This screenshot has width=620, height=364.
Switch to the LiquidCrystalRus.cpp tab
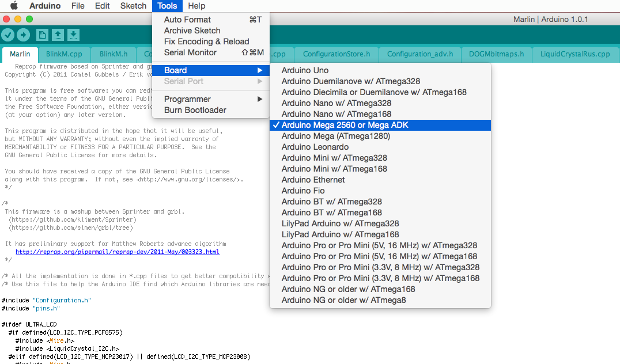point(575,54)
